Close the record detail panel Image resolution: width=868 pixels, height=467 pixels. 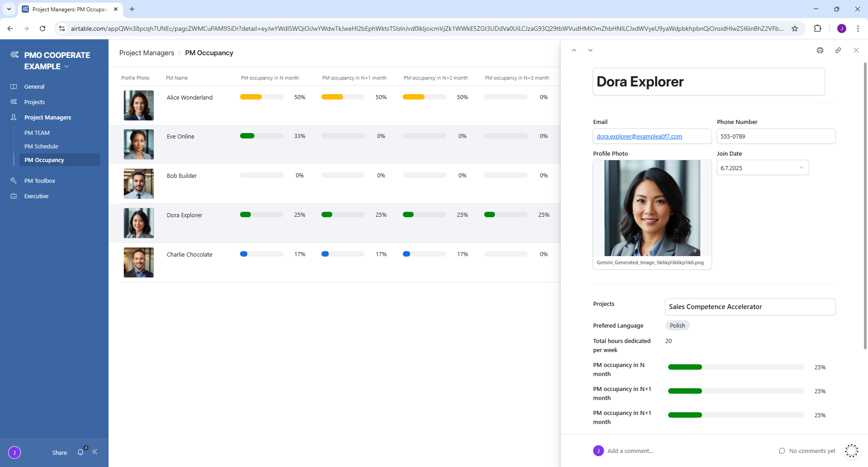coord(856,50)
